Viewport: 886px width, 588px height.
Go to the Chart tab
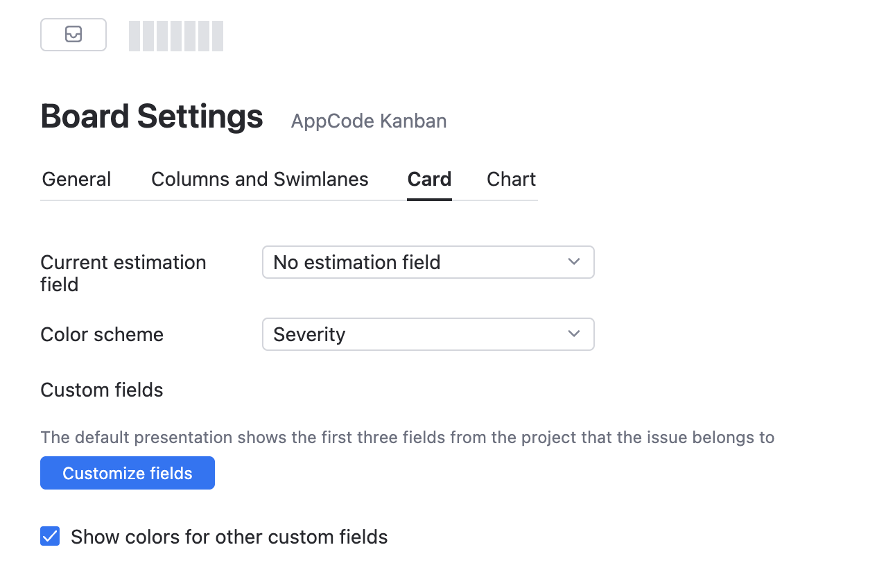tap(511, 179)
